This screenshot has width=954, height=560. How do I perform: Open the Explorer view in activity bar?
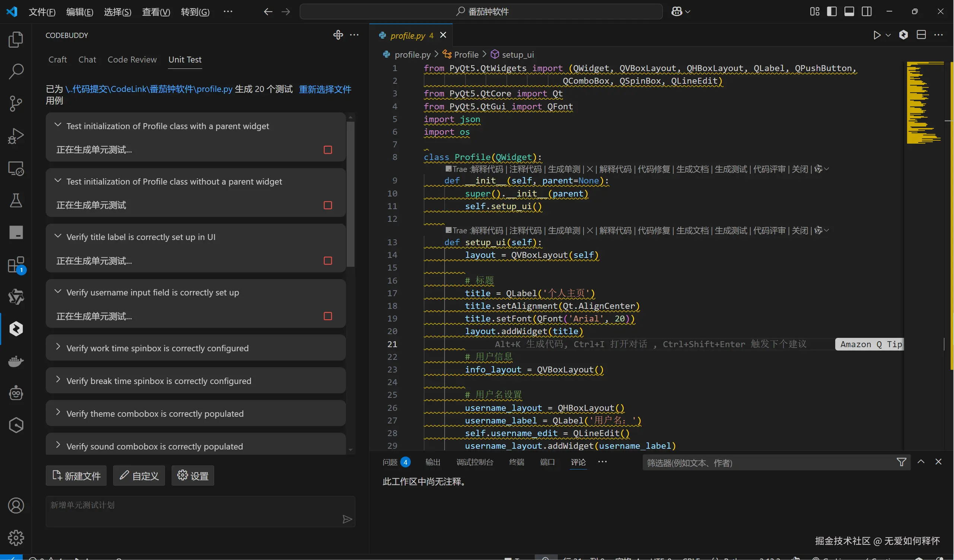click(16, 39)
